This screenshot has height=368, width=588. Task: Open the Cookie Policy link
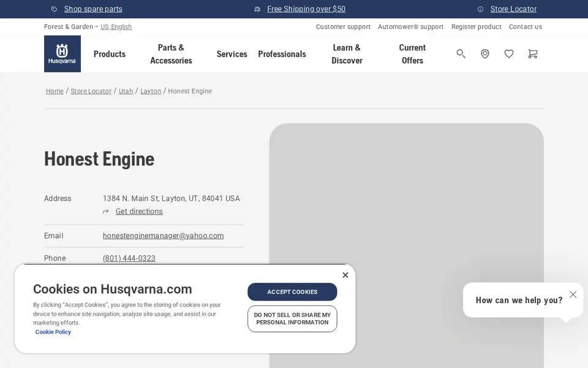pyautogui.click(x=53, y=332)
